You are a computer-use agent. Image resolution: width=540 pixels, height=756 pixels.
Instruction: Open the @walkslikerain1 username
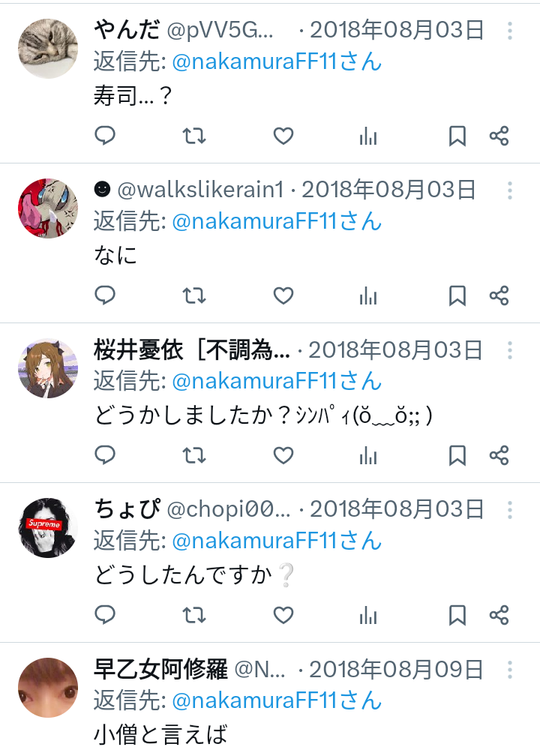pos(201,190)
